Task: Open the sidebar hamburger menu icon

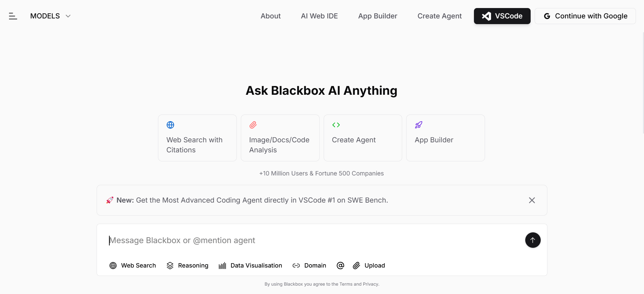Action: 13,16
